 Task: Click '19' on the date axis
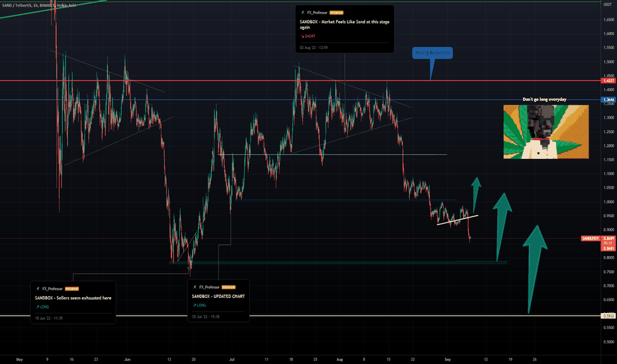(510, 359)
